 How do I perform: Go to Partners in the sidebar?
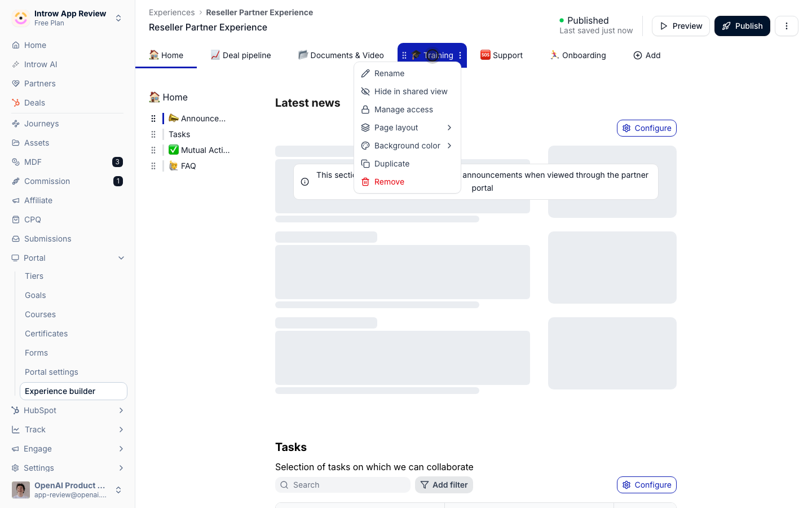[68, 84]
